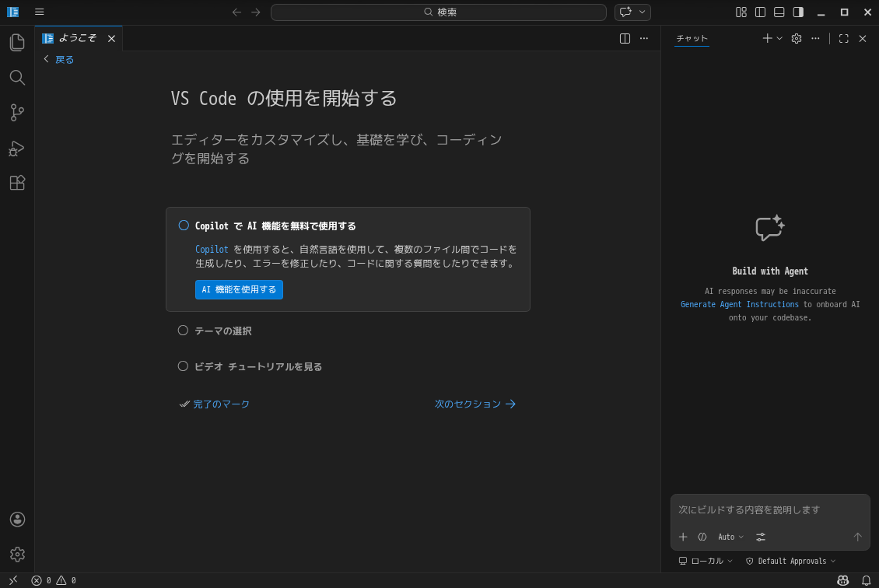Click the 戻る back link
Screen dimensions: 879x588
click(x=59, y=59)
